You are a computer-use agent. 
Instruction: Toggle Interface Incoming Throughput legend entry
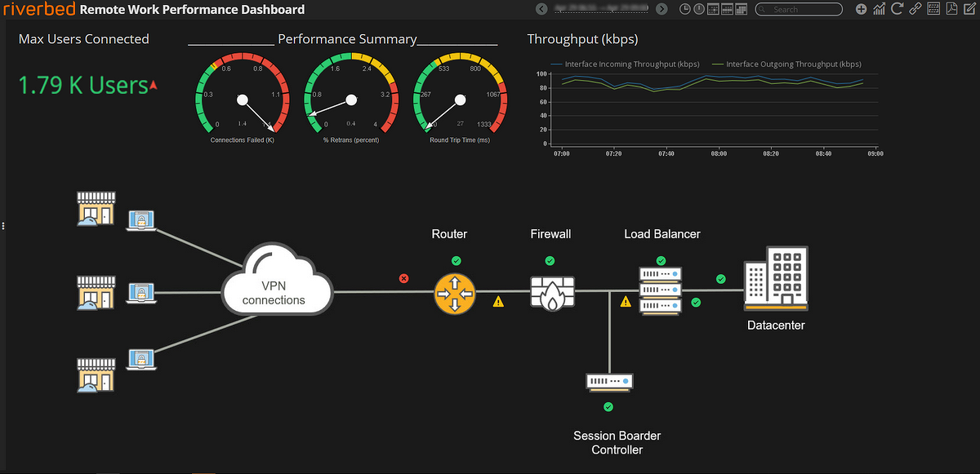[x=626, y=64]
